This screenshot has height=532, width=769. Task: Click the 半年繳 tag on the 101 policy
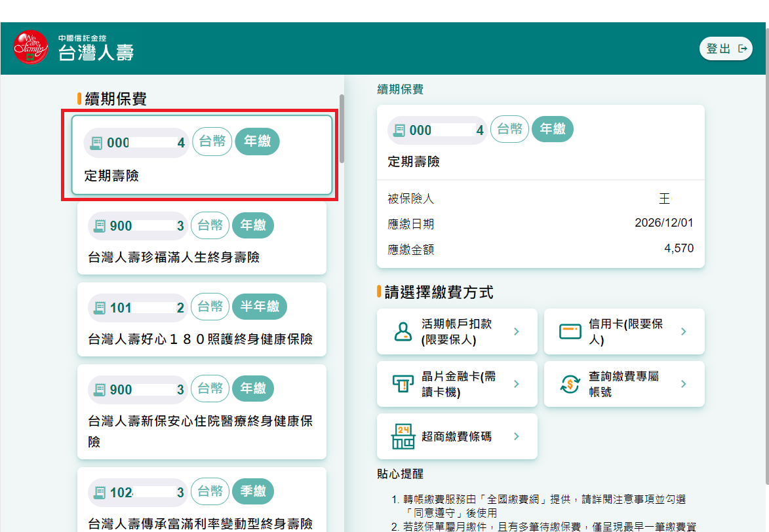[x=260, y=307]
